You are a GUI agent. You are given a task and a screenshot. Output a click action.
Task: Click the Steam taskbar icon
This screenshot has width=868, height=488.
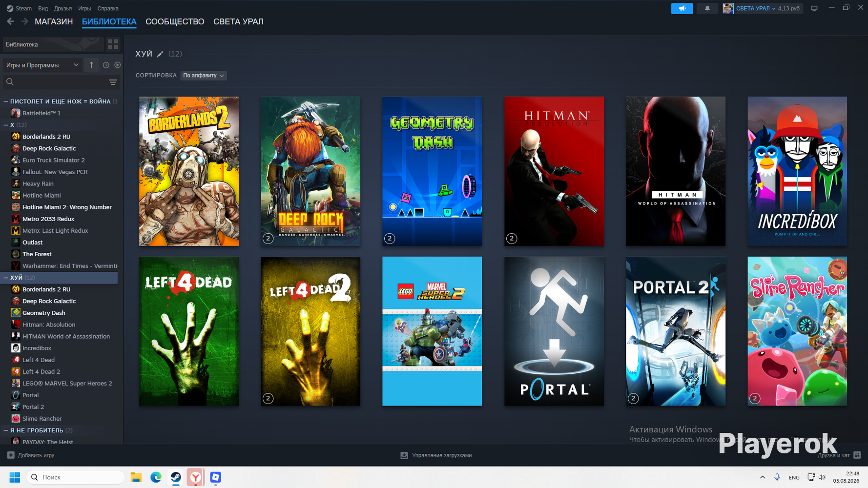(176, 477)
